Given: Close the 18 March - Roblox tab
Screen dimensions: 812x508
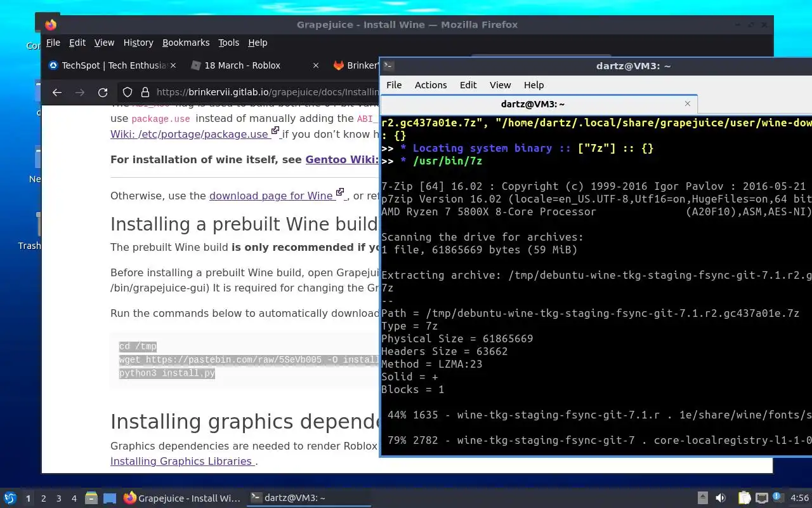Looking at the screenshot, I should (316, 65).
